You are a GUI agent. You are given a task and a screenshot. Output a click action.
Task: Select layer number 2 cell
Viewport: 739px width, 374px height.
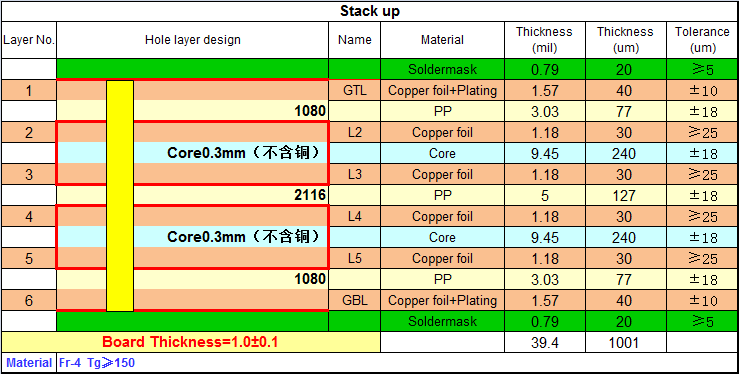[29, 132]
